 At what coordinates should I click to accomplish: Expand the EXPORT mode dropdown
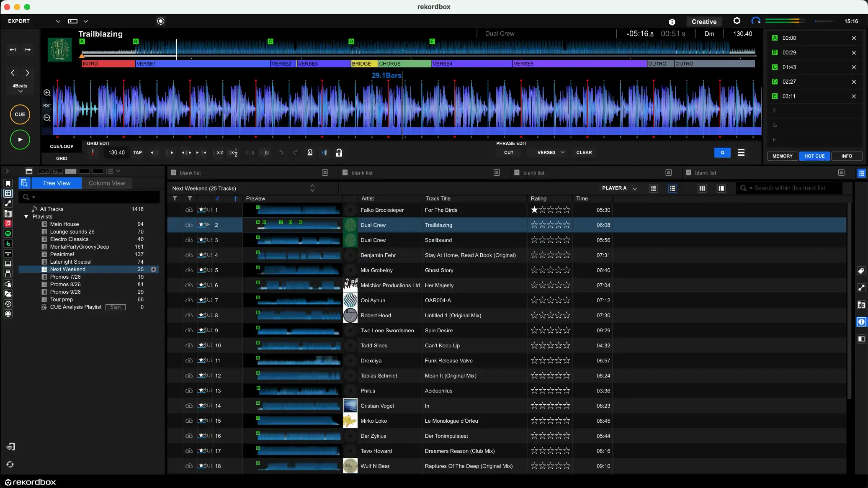pos(58,21)
